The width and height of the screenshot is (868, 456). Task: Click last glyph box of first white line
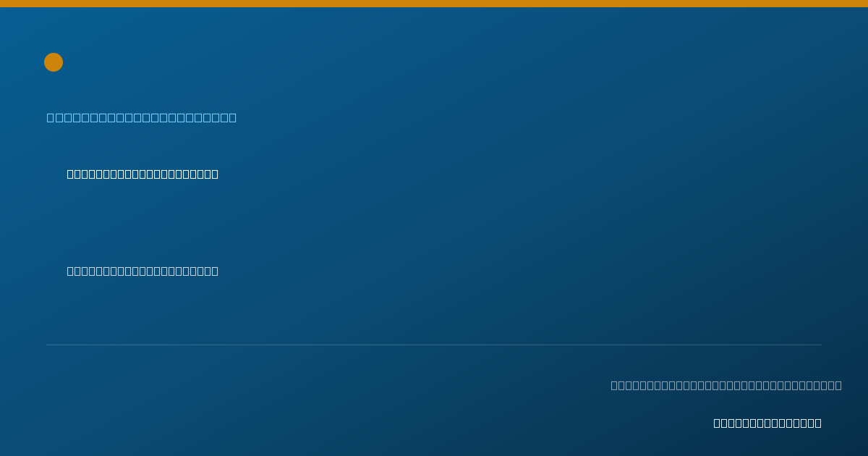[x=215, y=174]
